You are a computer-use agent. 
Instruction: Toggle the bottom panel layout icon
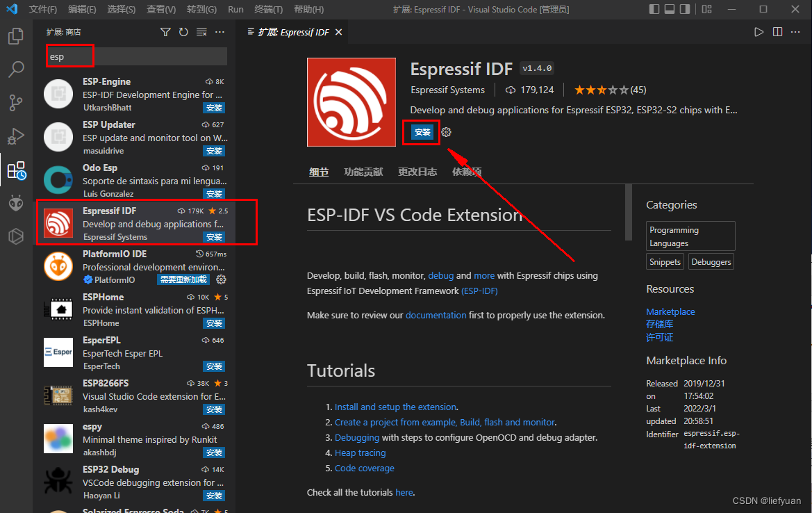click(x=670, y=9)
